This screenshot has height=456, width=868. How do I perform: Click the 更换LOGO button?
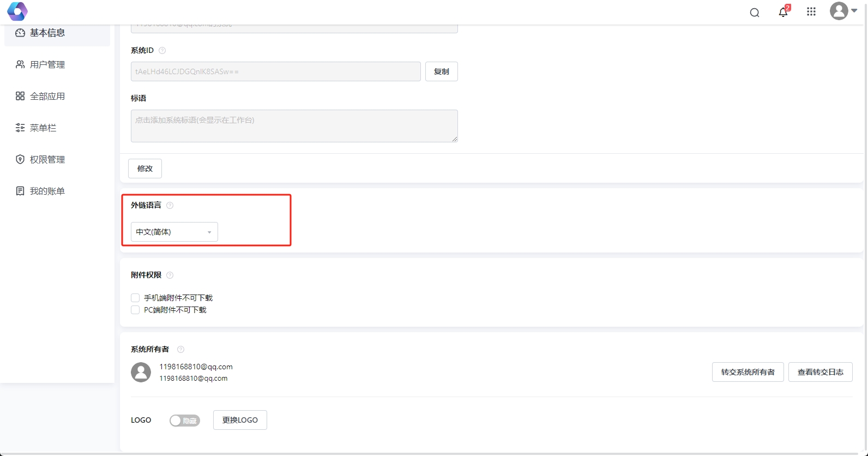[x=240, y=420]
